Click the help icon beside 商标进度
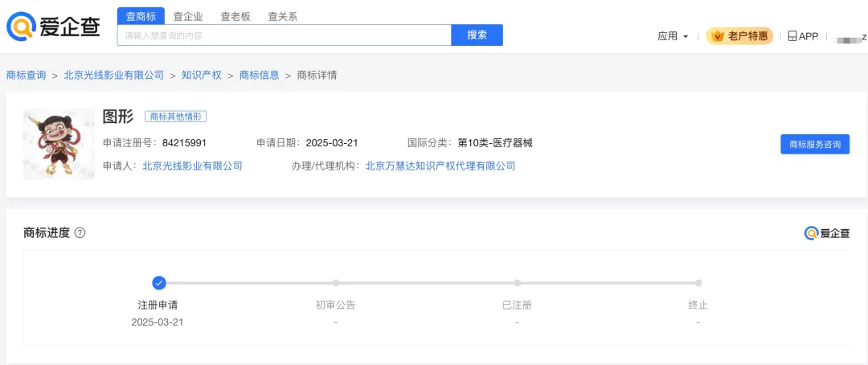This screenshot has width=868, height=365. click(80, 232)
